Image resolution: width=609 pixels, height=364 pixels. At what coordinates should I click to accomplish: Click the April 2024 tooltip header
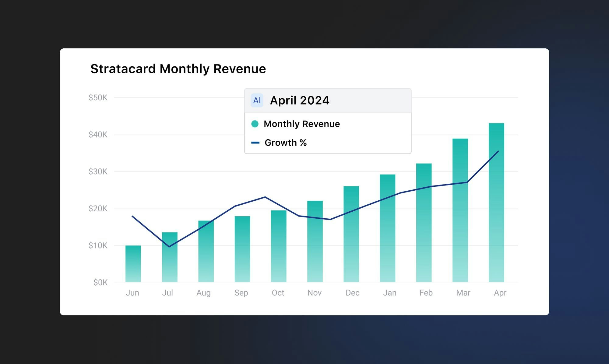(x=300, y=100)
